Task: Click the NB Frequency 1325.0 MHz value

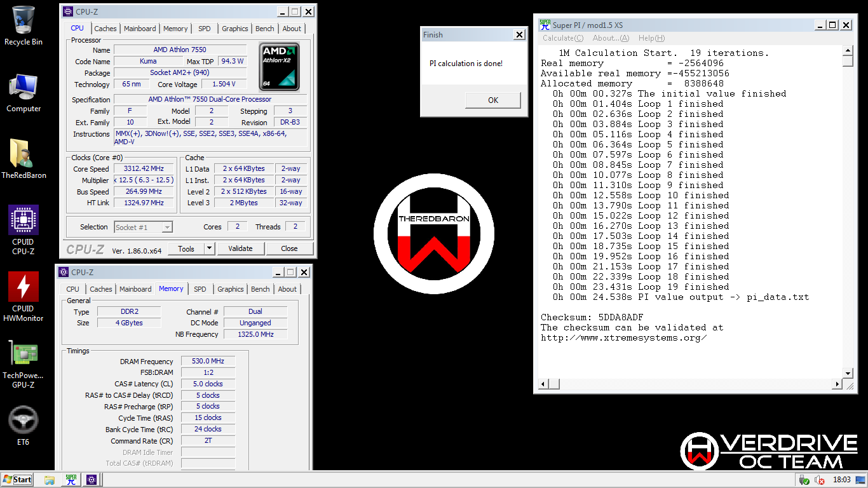Action: pos(255,334)
